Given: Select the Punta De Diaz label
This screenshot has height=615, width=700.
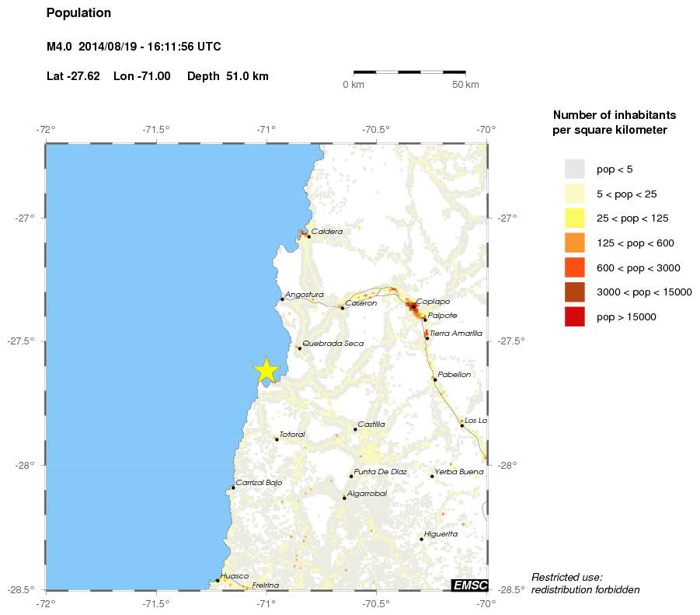Looking at the screenshot, I should (380, 472).
